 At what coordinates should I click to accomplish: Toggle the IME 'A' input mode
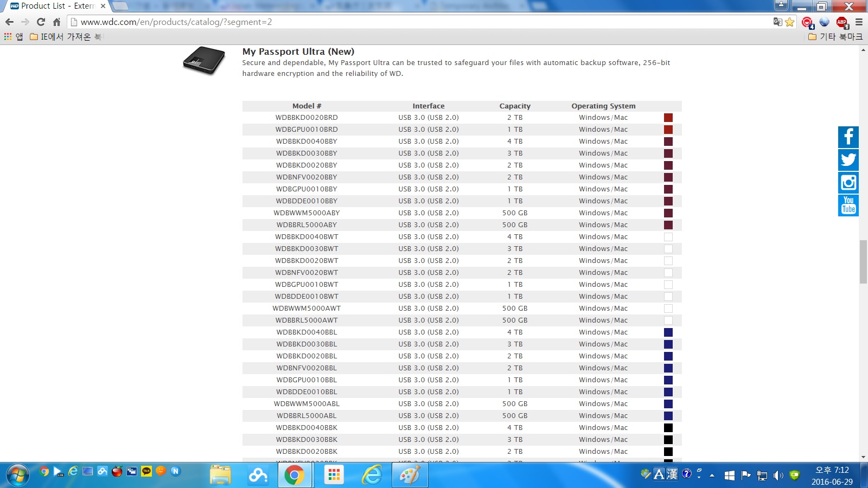(659, 474)
